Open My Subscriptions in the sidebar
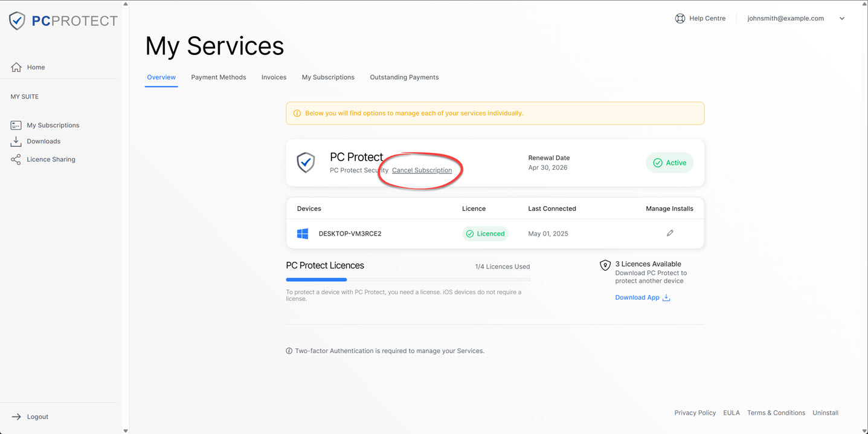This screenshot has width=868, height=434. coord(53,125)
